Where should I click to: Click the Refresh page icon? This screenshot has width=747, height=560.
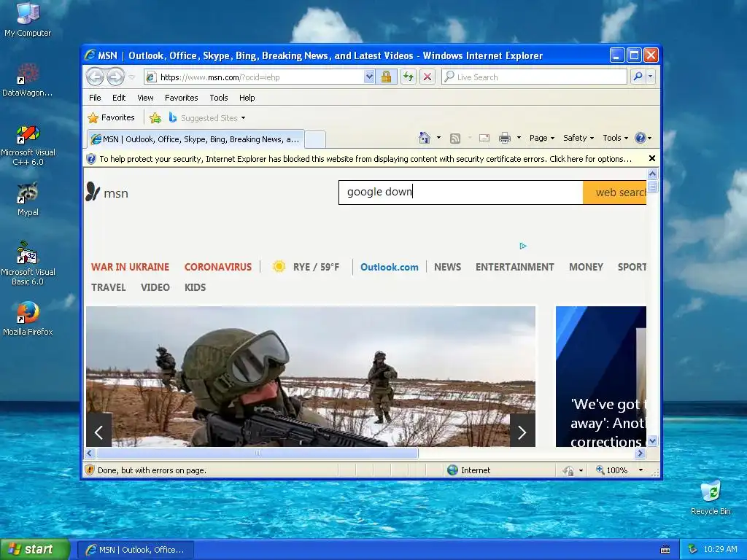point(409,77)
